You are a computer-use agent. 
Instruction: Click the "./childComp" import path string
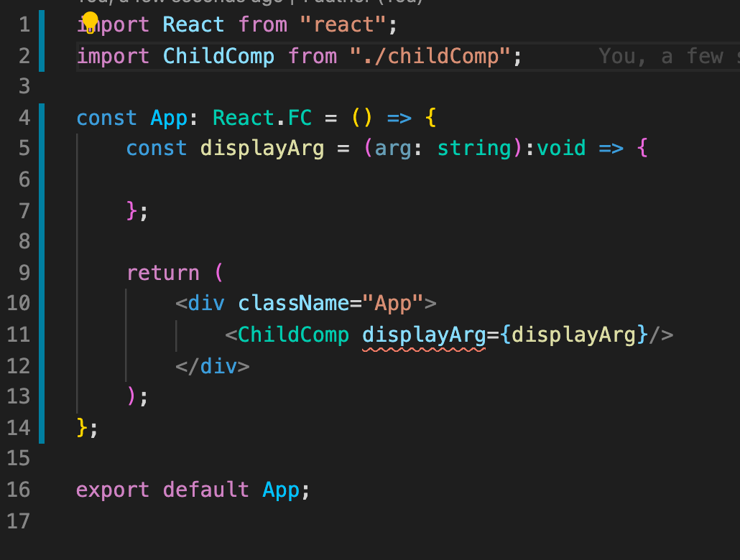pyautogui.click(x=430, y=56)
